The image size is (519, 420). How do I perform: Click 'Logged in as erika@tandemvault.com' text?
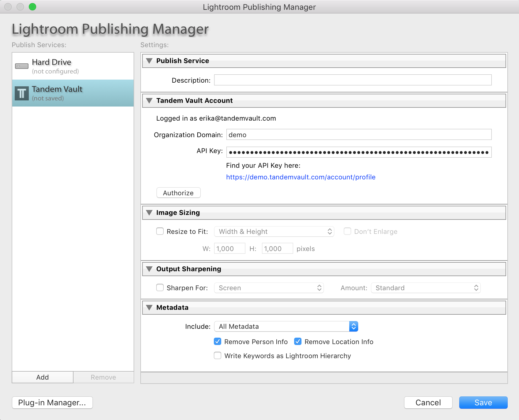(x=216, y=118)
